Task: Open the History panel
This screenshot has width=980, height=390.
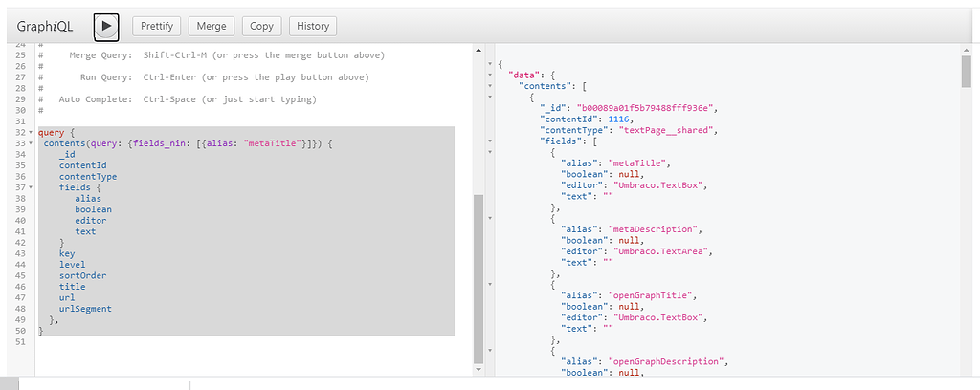Action: click(x=313, y=26)
